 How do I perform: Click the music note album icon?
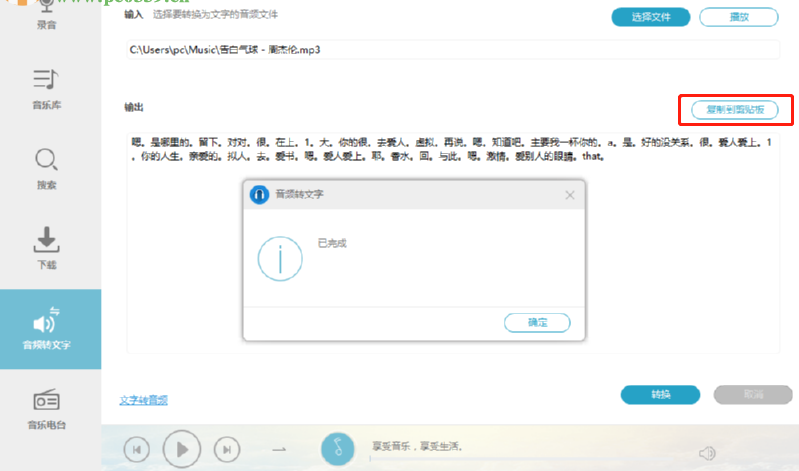[x=337, y=449]
